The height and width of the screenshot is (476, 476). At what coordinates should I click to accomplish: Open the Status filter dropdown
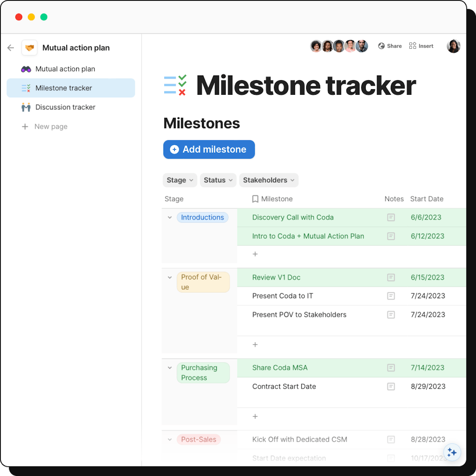tap(218, 180)
